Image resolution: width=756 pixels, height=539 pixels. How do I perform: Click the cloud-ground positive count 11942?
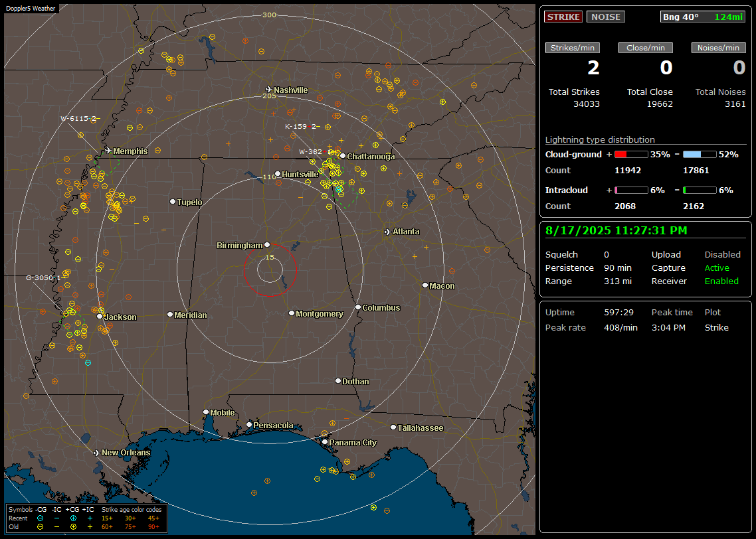coord(627,171)
